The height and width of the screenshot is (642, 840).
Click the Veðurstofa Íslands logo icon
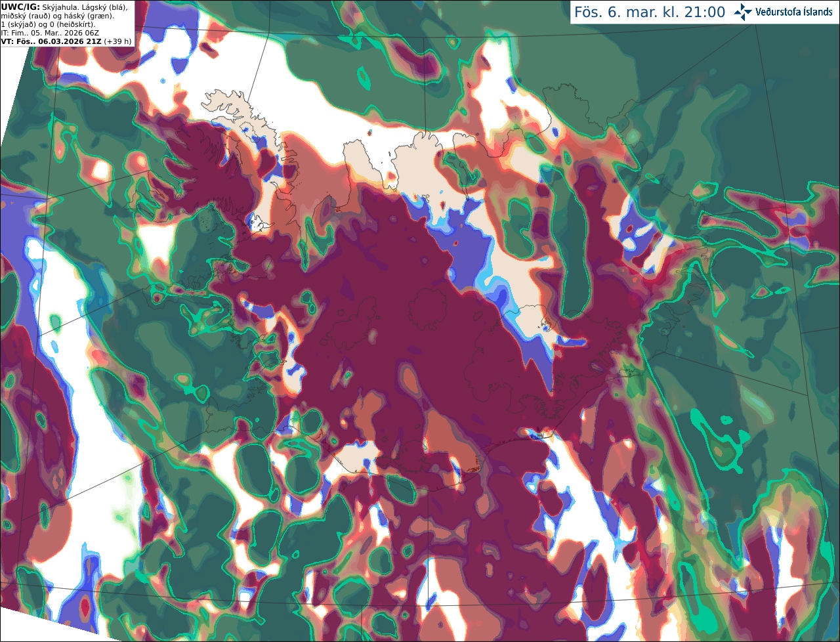click(x=743, y=12)
